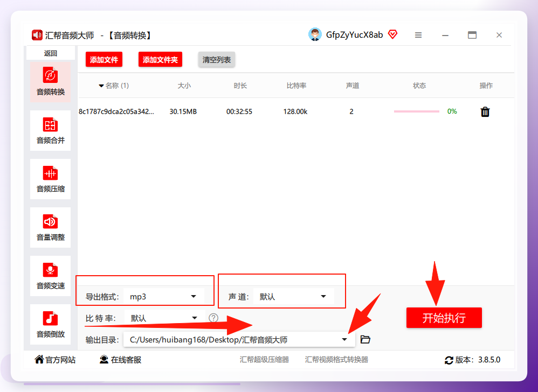Open bitrate help question mark icon
This screenshot has width=538, height=392.
(x=213, y=318)
